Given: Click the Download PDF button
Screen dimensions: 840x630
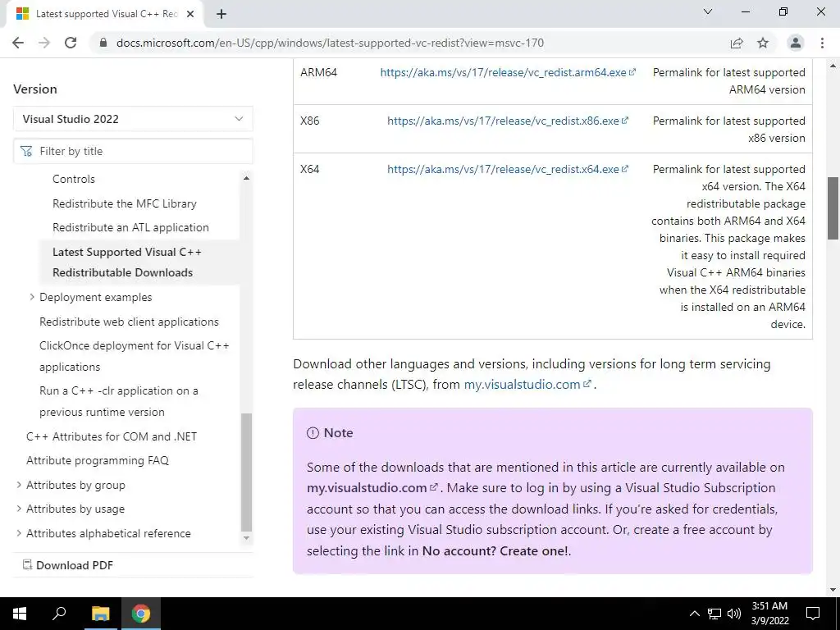Looking at the screenshot, I should pyautogui.click(x=67, y=565).
